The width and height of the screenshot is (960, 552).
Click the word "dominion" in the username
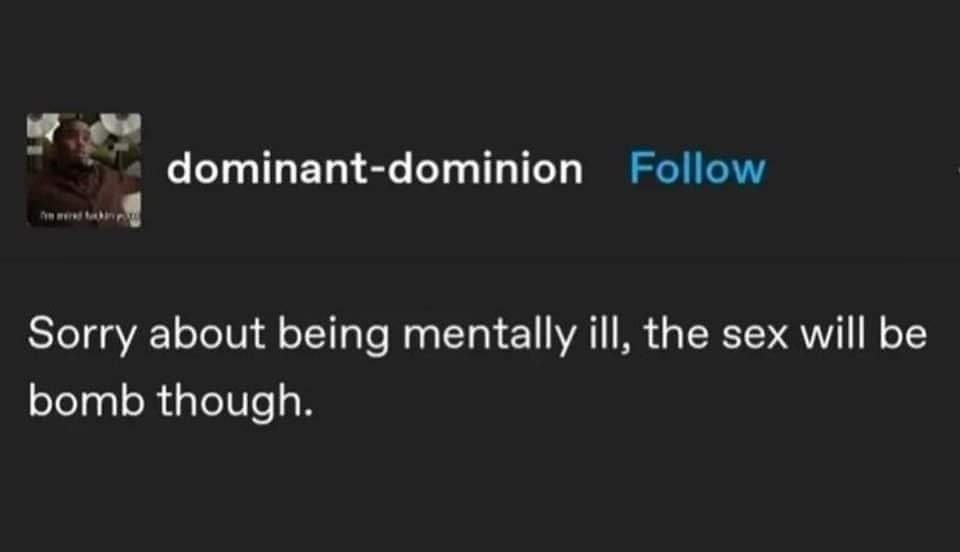(x=485, y=168)
